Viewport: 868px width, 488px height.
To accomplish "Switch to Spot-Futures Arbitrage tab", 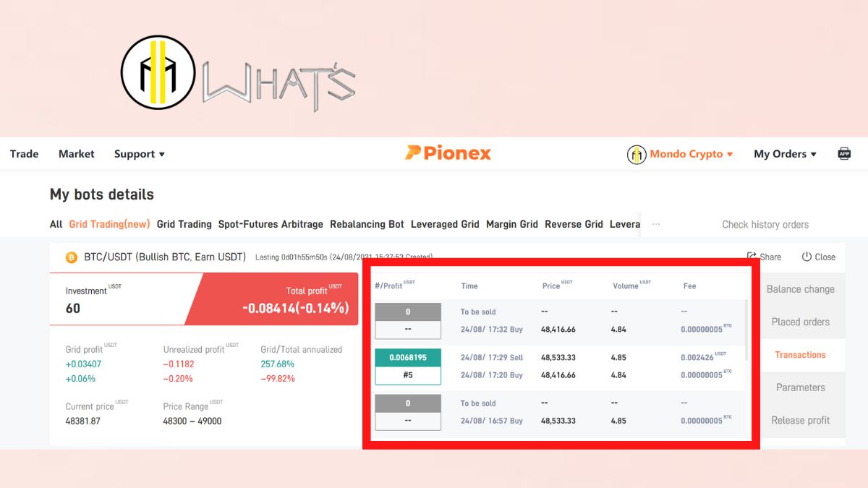I will click(x=271, y=224).
